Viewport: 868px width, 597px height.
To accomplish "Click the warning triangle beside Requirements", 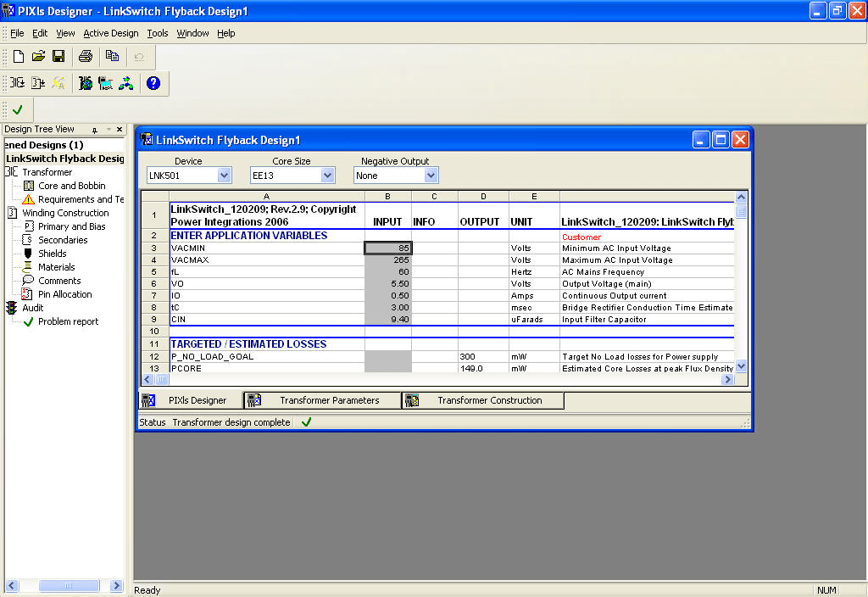I will click(28, 199).
